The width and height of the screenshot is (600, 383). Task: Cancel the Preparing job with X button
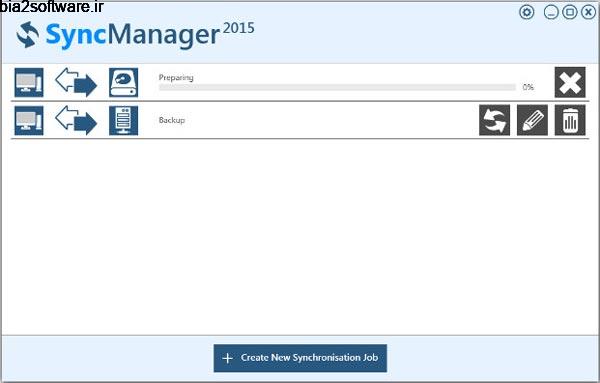coord(570,82)
